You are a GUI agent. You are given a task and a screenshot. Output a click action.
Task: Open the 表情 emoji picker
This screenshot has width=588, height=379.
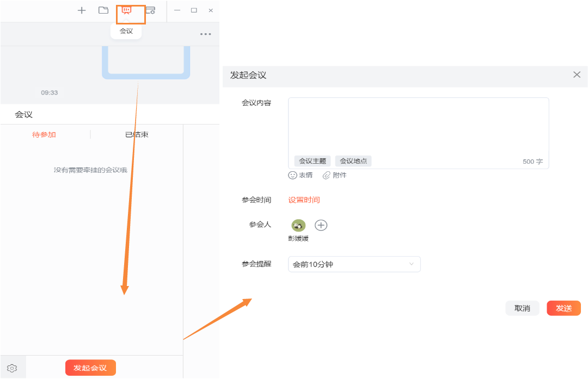click(301, 175)
